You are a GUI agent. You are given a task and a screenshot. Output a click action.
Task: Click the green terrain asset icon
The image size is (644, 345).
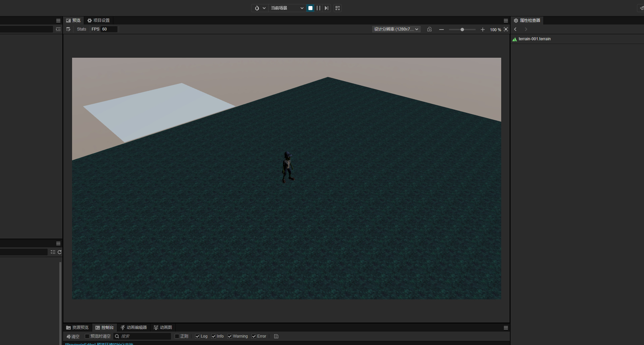(515, 39)
